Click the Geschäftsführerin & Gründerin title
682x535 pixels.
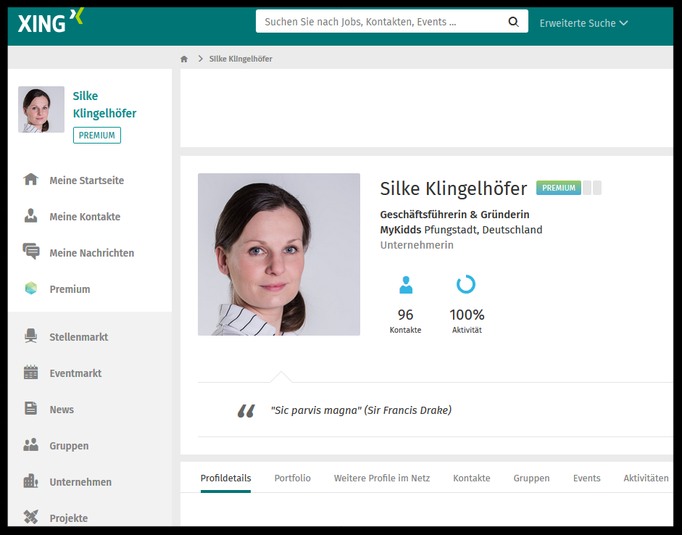455,214
